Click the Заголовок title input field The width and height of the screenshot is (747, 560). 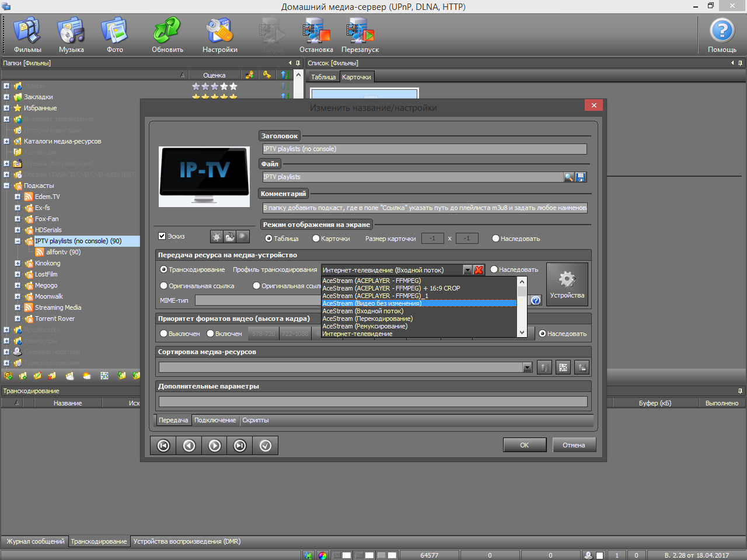click(424, 149)
